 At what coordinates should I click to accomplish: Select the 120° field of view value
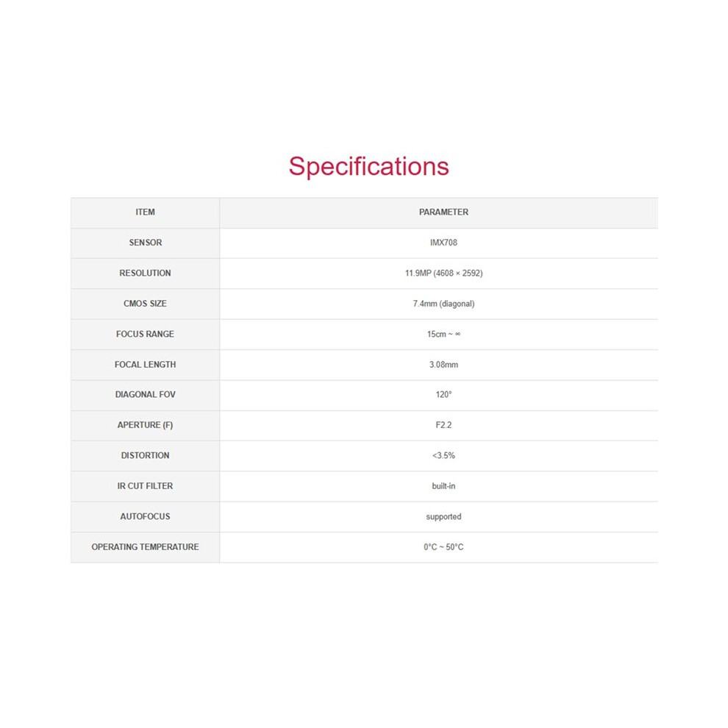click(443, 395)
